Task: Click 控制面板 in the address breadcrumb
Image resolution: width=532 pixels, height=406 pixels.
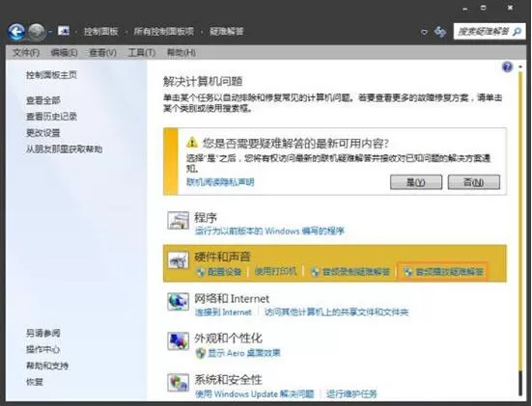Action: (100, 32)
